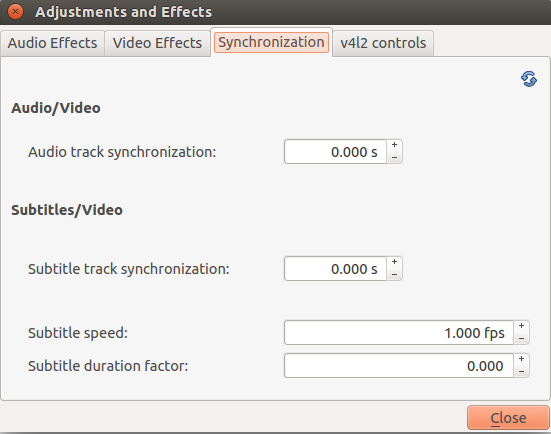Screen dimensions: 551x434
Task: Decrease subtitle speed with minus arrow
Action: (521, 338)
